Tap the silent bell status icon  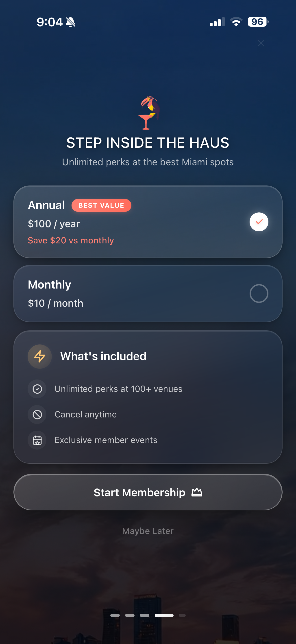click(x=71, y=22)
